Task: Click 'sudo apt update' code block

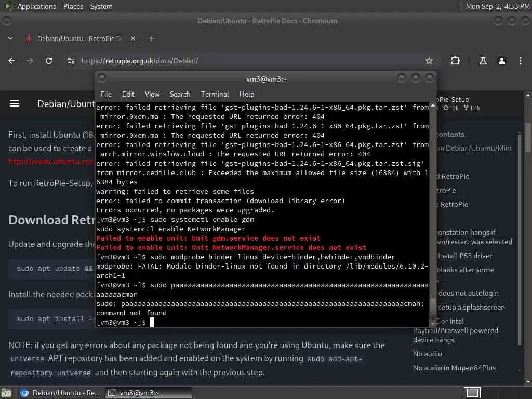Action: [51, 269]
